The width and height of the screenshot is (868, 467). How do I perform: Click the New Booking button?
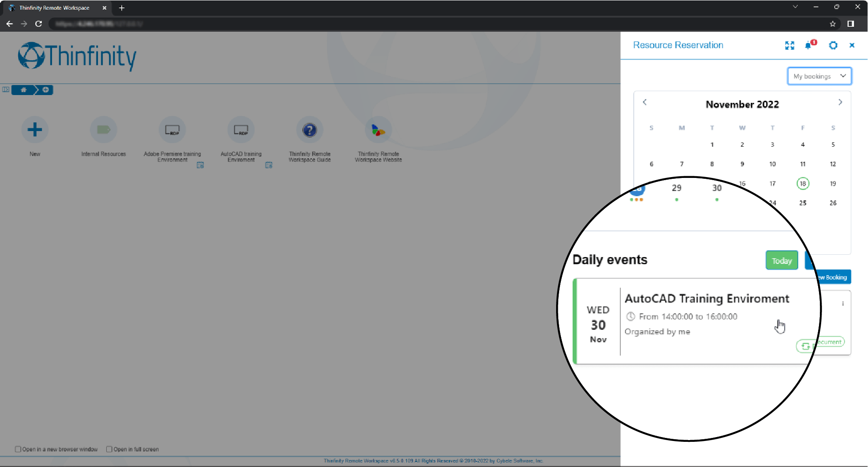click(828, 276)
